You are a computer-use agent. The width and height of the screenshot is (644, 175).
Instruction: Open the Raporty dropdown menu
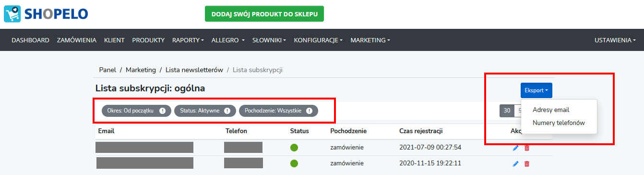pos(188,40)
